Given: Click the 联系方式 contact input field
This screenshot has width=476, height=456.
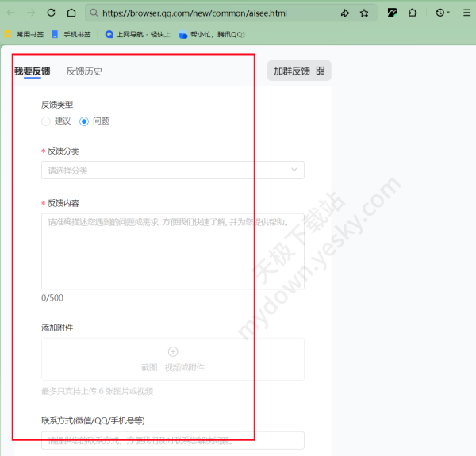Looking at the screenshot, I should (x=172, y=440).
